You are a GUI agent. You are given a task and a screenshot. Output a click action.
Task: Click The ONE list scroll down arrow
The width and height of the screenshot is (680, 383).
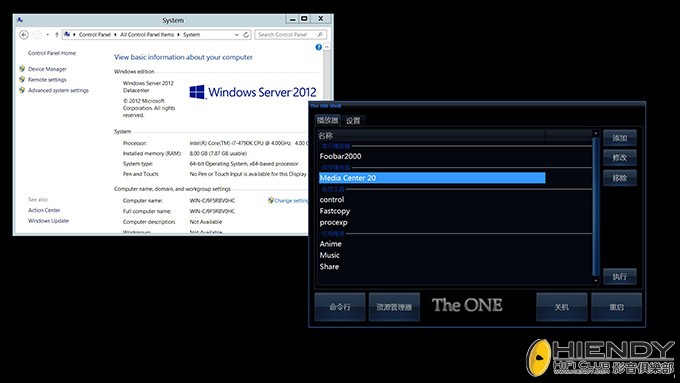(x=596, y=281)
